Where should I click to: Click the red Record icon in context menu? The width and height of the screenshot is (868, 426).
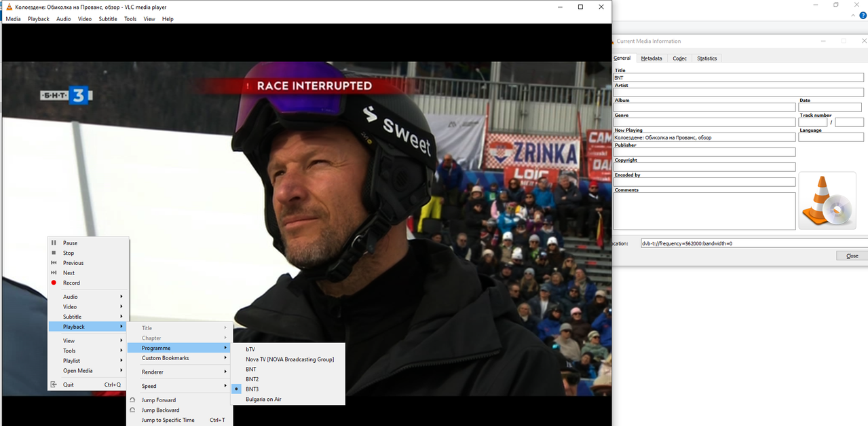click(54, 283)
